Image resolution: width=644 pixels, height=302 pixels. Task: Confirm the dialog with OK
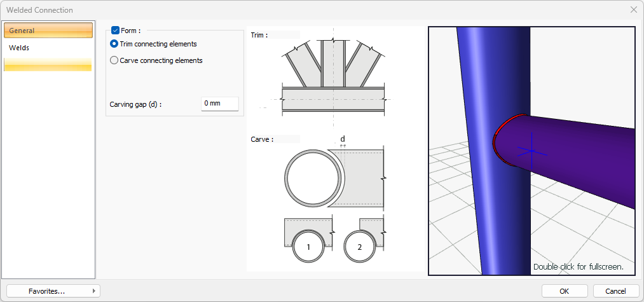click(x=564, y=291)
